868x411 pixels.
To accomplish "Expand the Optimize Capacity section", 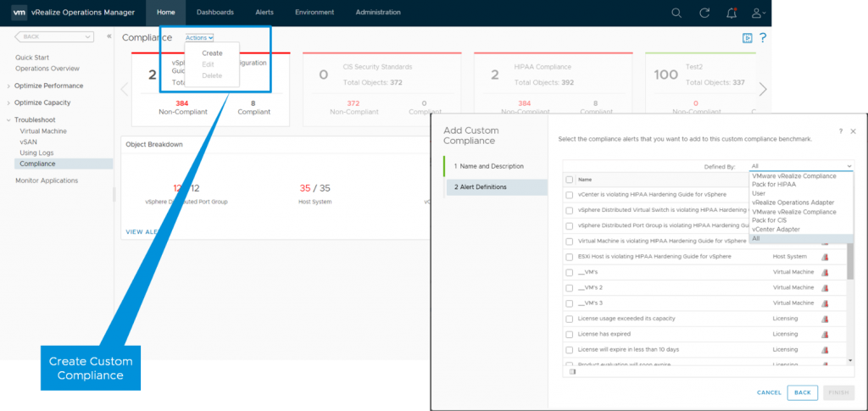I will tap(8, 103).
